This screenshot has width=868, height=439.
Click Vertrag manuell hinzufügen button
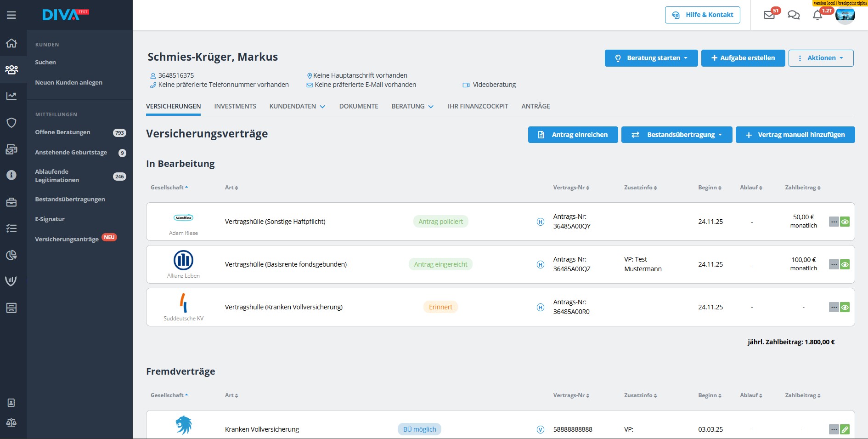[x=795, y=135]
